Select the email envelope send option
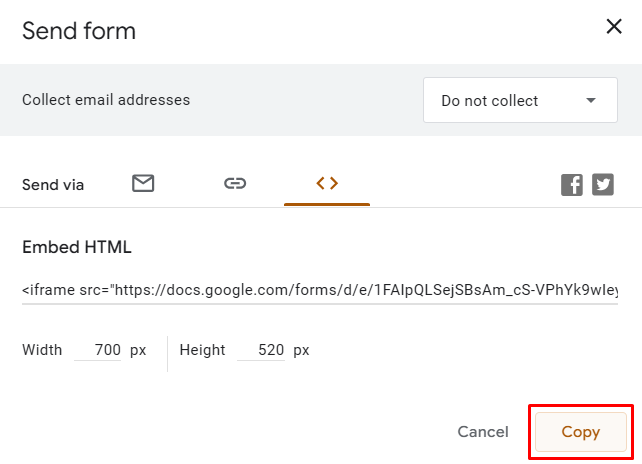Screen dimensions: 642x464 tap(143, 183)
